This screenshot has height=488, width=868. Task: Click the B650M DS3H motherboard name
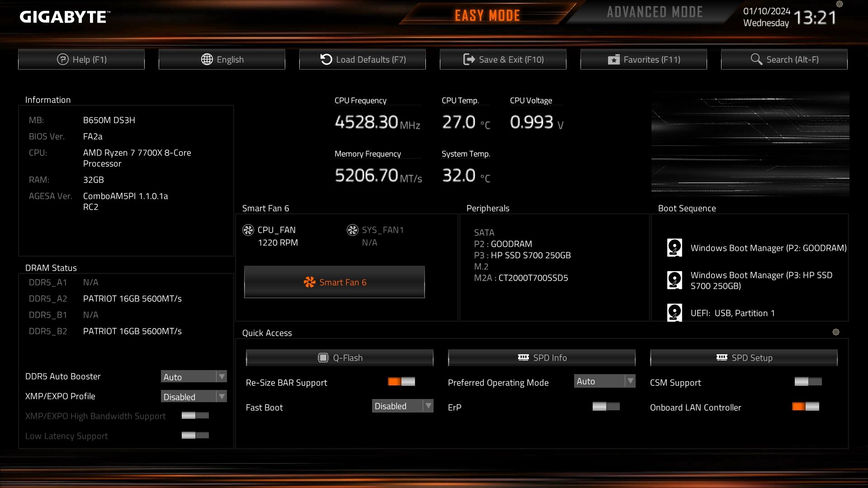(x=109, y=120)
